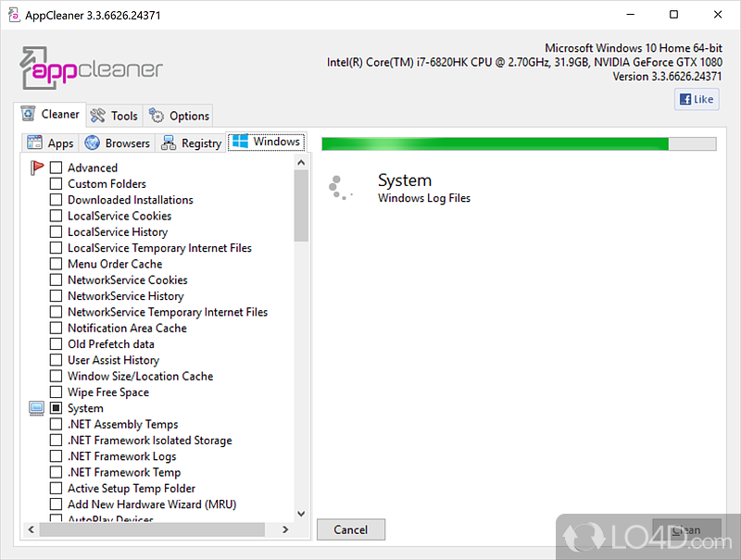Click the Registry network icon
The width and height of the screenshot is (741, 560).
click(169, 143)
